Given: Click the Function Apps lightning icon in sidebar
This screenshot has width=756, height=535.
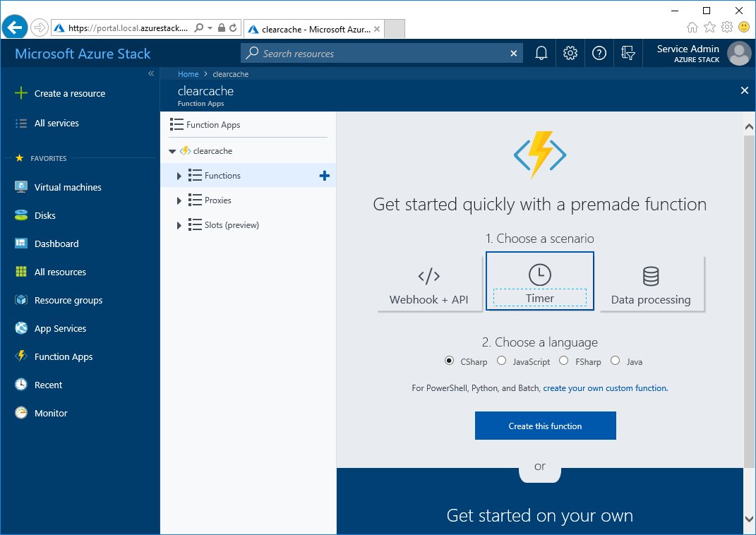Looking at the screenshot, I should (x=20, y=356).
